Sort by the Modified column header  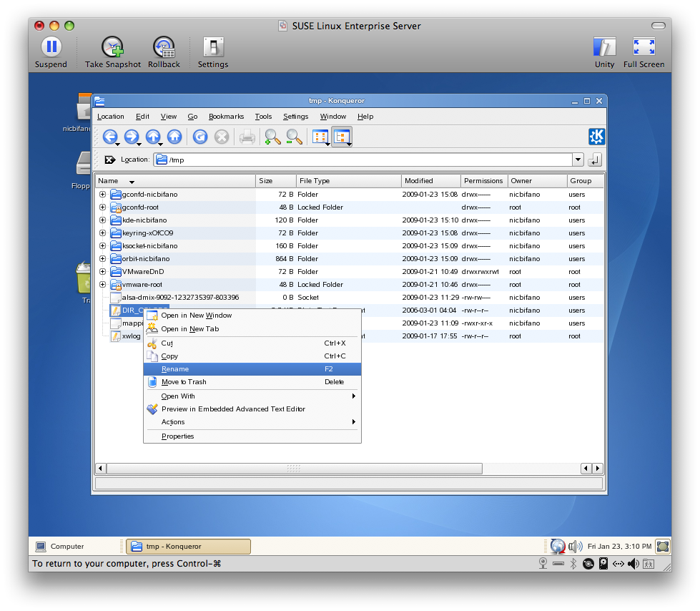point(431,181)
